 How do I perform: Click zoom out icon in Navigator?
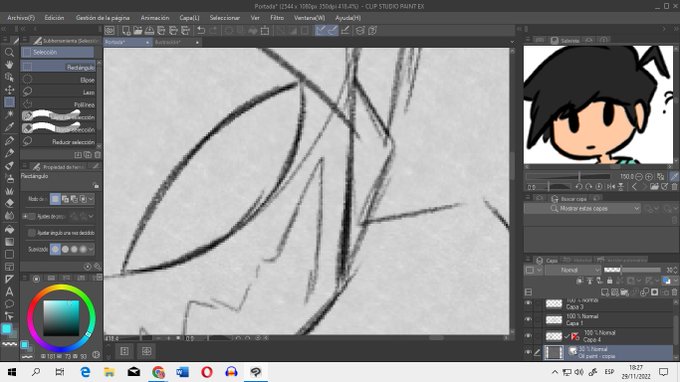click(639, 176)
